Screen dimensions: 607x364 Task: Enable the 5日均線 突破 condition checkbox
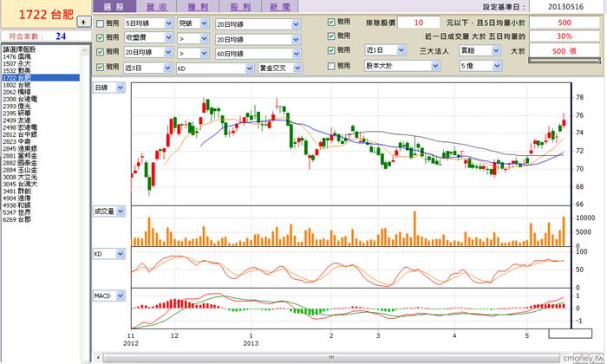click(100, 23)
